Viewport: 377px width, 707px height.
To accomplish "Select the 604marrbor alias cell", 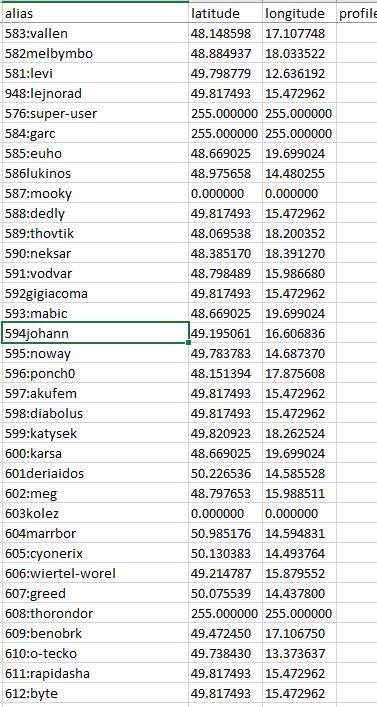I will [x=95, y=533].
